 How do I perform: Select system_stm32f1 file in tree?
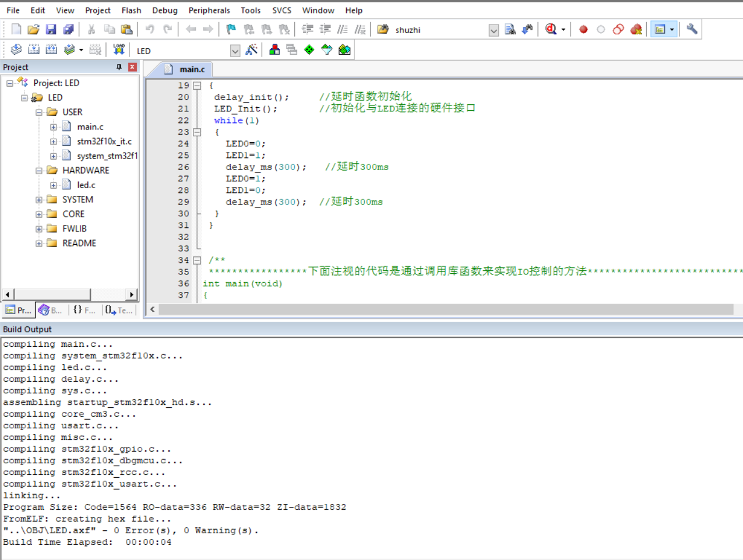(107, 156)
